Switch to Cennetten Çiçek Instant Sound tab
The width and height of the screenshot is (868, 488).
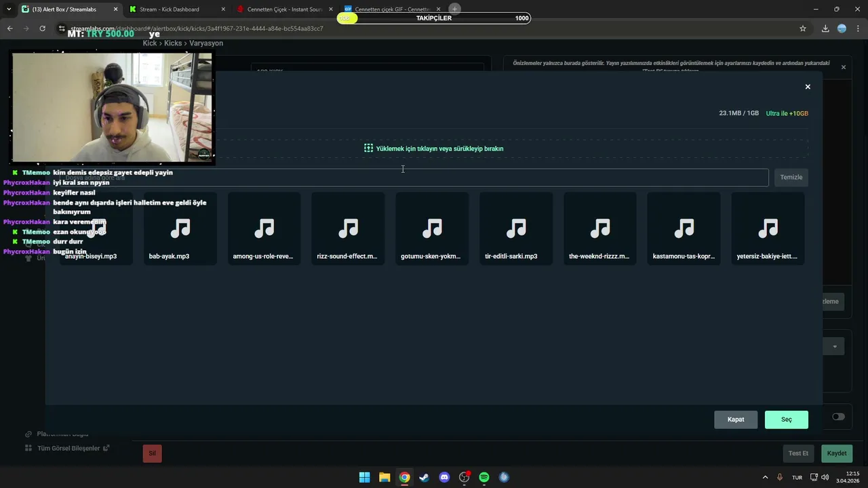coord(285,9)
